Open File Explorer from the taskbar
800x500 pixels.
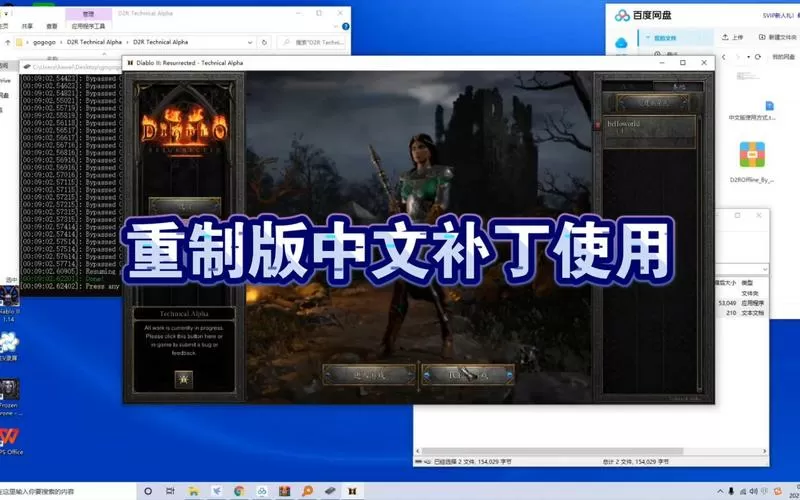click(x=193, y=491)
